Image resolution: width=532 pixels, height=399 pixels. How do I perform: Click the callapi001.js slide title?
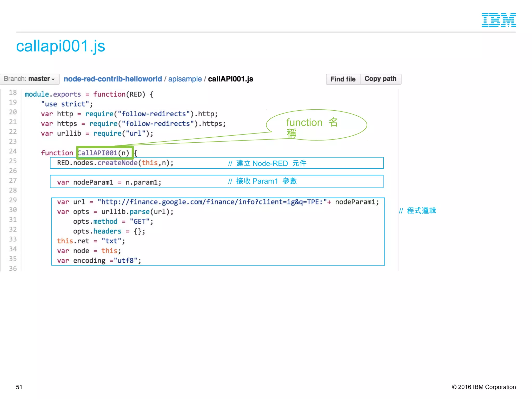[61, 46]
